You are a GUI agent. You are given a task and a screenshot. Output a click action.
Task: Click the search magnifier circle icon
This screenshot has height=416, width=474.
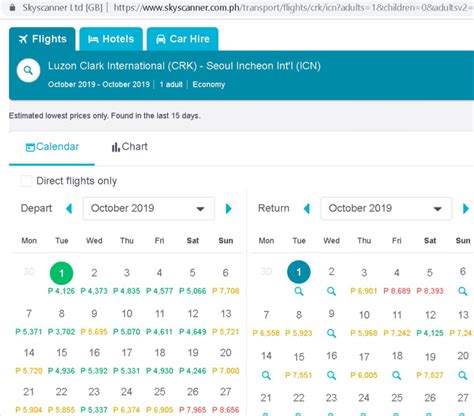click(x=28, y=70)
